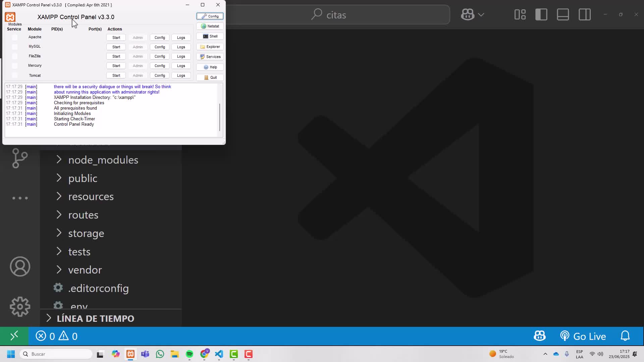Open MySQL Config menu
The image size is (644, 362).
[160, 47]
